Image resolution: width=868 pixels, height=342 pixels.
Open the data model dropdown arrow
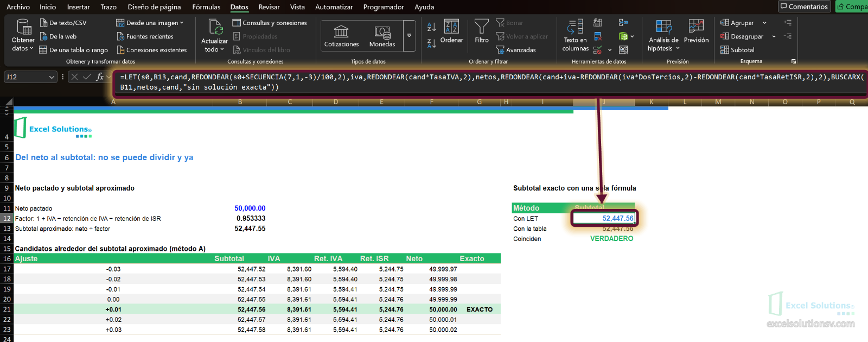pyautogui.click(x=633, y=36)
